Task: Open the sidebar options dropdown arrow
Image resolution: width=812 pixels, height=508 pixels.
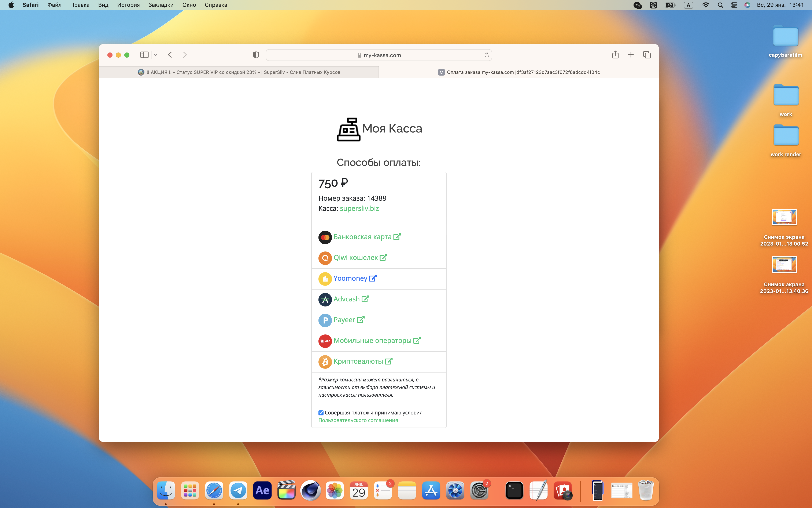Action: pyautogui.click(x=156, y=55)
